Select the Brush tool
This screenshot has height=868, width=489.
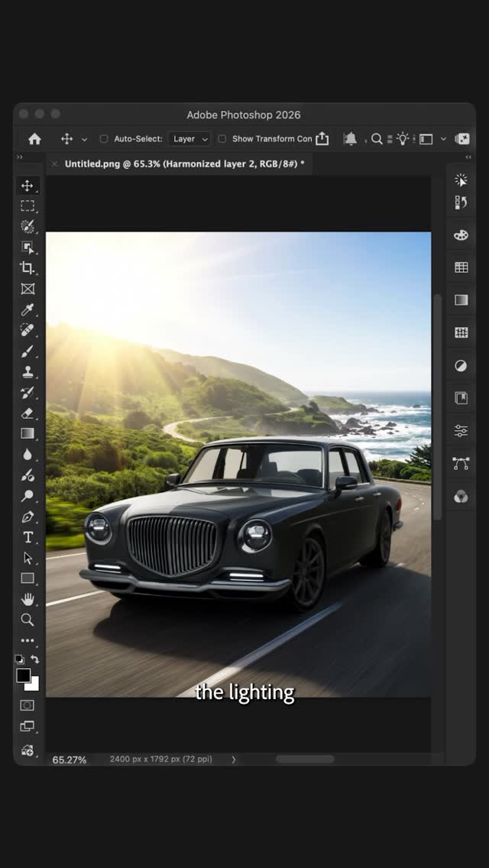pyautogui.click(x=28, y=351)
